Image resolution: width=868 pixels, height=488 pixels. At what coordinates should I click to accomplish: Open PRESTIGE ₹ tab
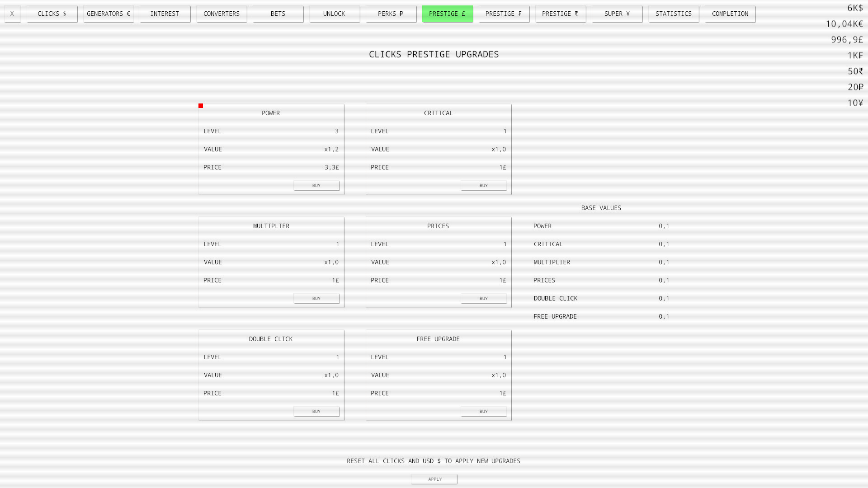[x=561, y=14]
